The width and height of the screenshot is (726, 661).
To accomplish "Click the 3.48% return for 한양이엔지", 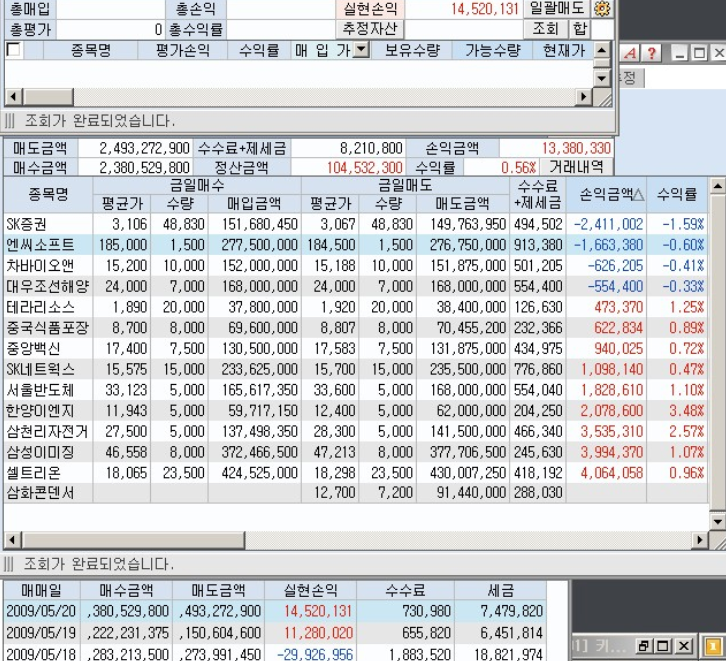I will point(687,411).
